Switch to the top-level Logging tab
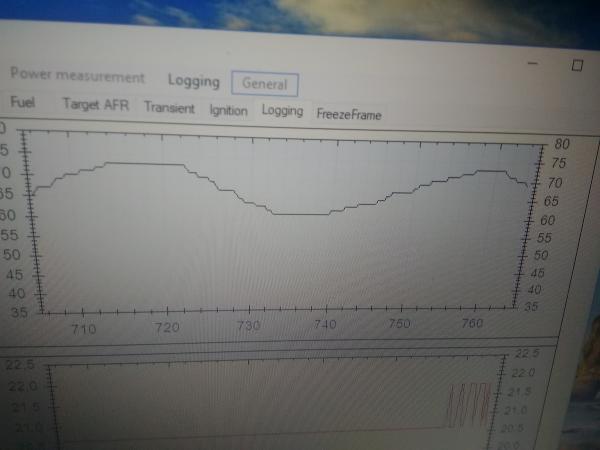The image size is (600, 450). tap(193, 80)
